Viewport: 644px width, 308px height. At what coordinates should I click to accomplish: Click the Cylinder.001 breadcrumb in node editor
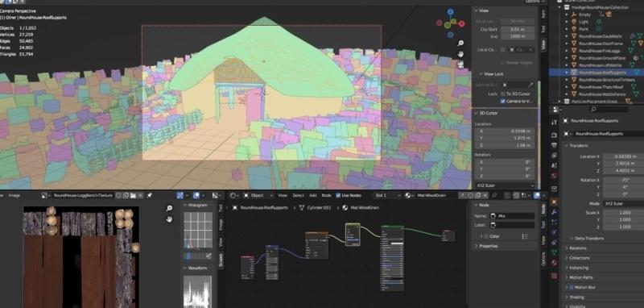pos(319,208)
